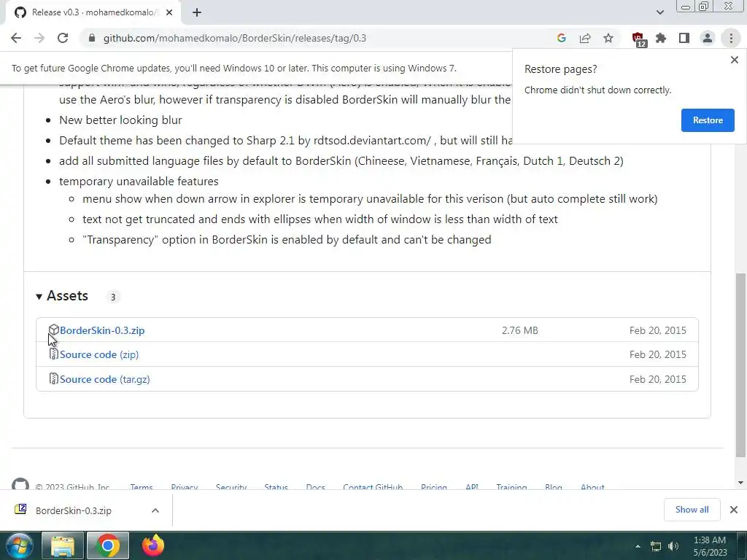Click the page vertical scrollbar
Screen dimensions: 747x560
click(740, 365)
